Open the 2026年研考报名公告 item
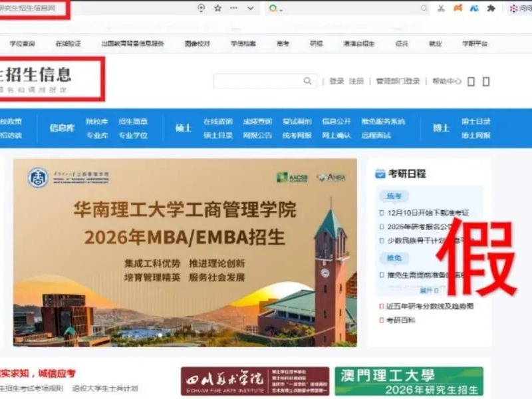 421,227
